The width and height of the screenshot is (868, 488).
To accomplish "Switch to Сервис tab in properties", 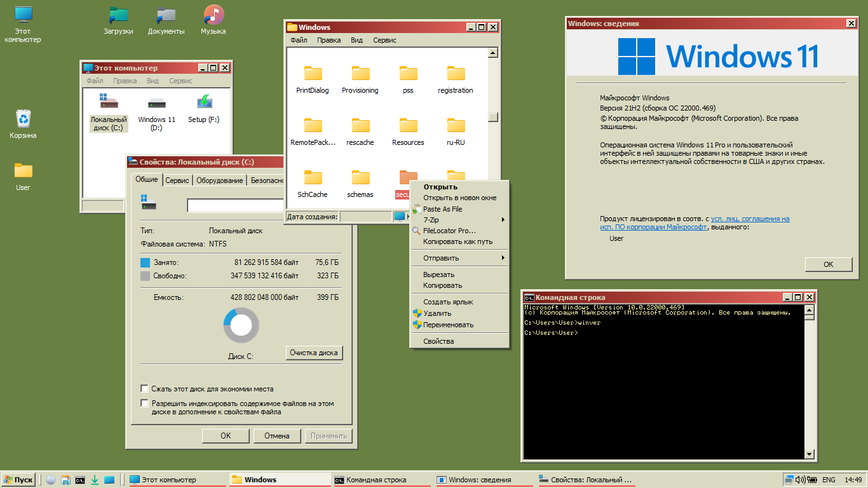I will coord(177,180).
